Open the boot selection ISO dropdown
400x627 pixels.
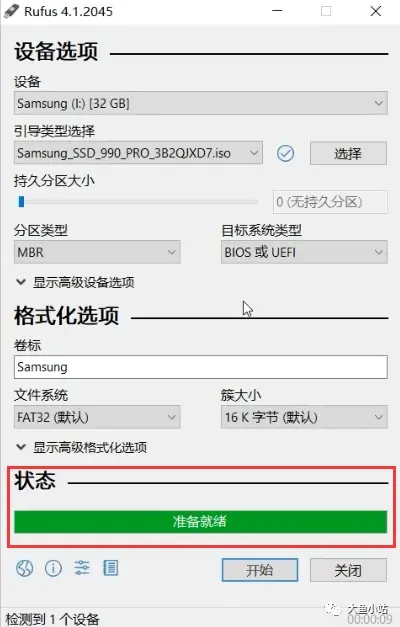(138, 153)
